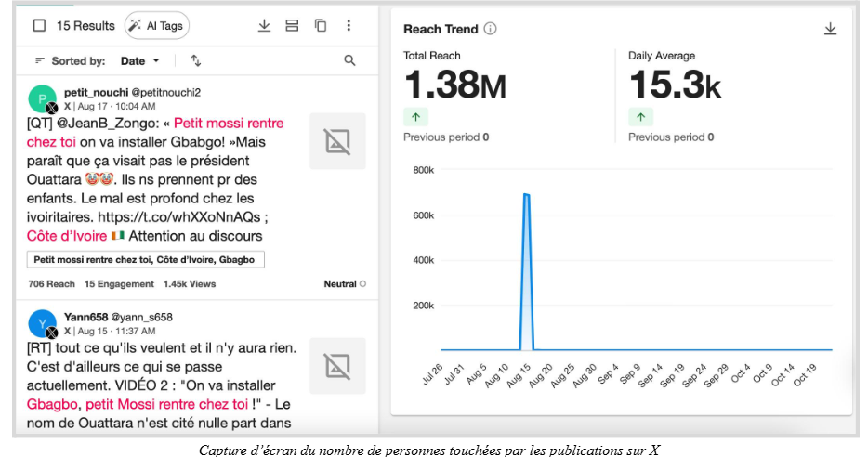Click the @petitnouchi2 username handle
The width and height of the screenshot is (868, 457).
[165, 92]
